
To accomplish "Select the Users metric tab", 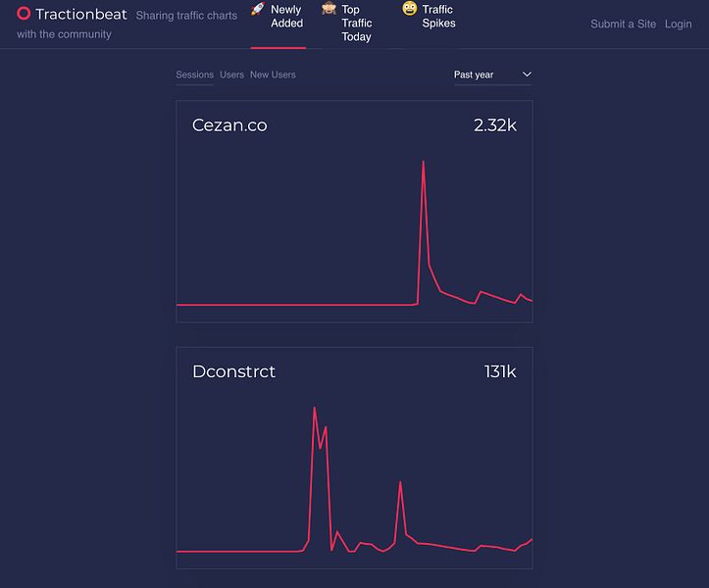I will pos(232,75).
